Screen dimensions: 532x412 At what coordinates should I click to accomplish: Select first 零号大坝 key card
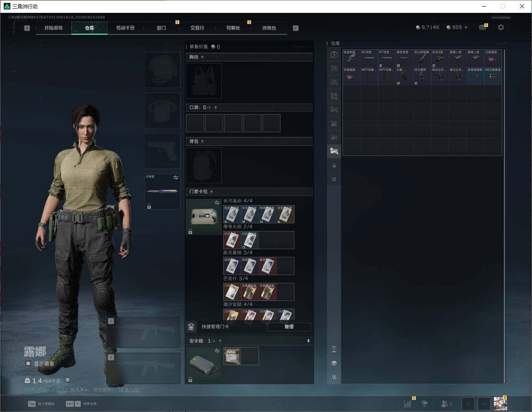click(232, 240)
